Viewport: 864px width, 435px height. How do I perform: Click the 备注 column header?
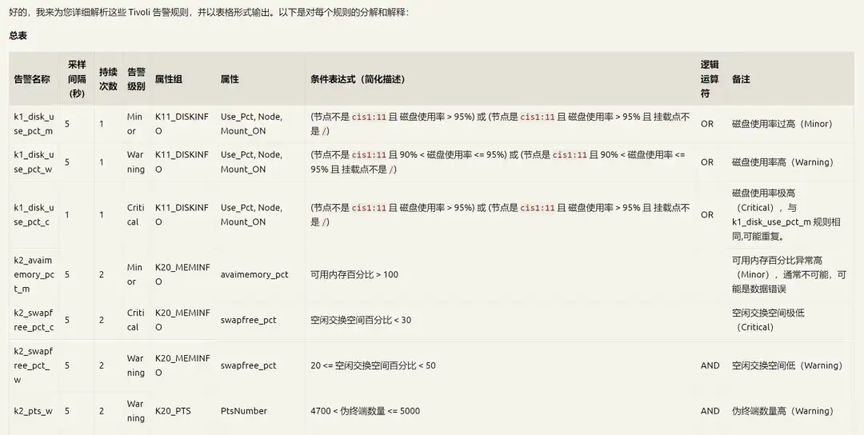[741, 79]
